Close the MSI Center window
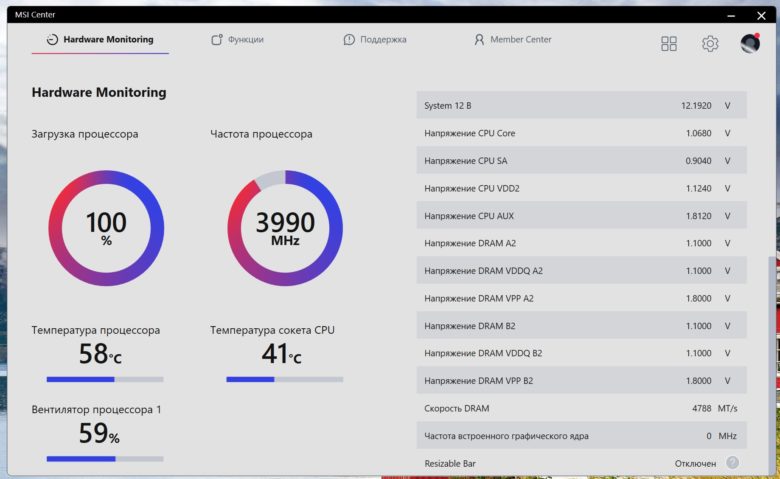Screen dimensions: 780x479 [x=761, y=15]
